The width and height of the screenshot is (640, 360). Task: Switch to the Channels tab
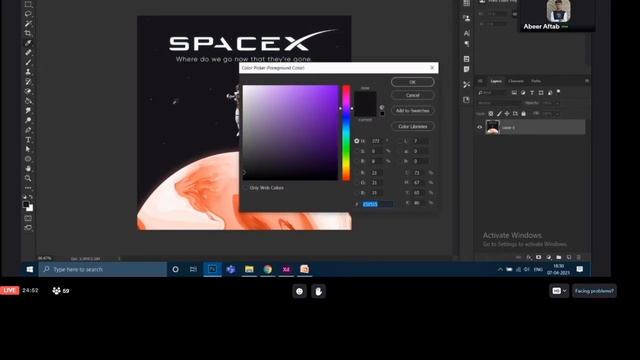[x=516, y=81]
